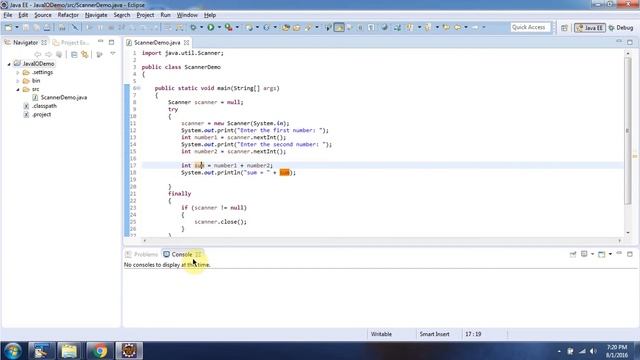Click the Print toolbar icon

click(x=47, y=27)
